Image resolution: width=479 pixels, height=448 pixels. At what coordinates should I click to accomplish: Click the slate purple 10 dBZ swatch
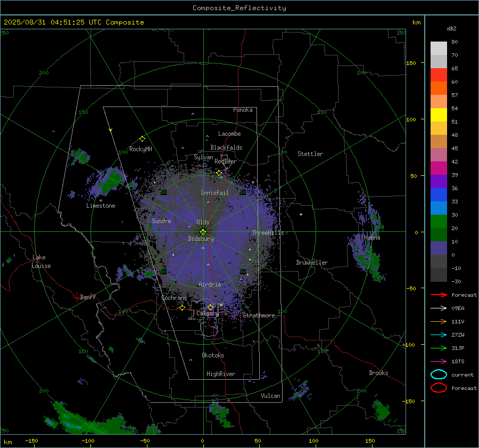pos(439,248)
